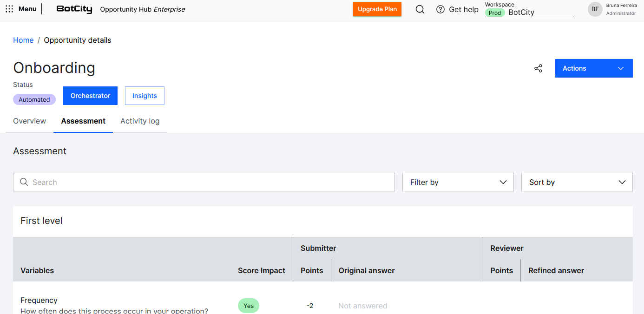
Task: Click the BotCity logo
Action: click(x=74, y=9)
